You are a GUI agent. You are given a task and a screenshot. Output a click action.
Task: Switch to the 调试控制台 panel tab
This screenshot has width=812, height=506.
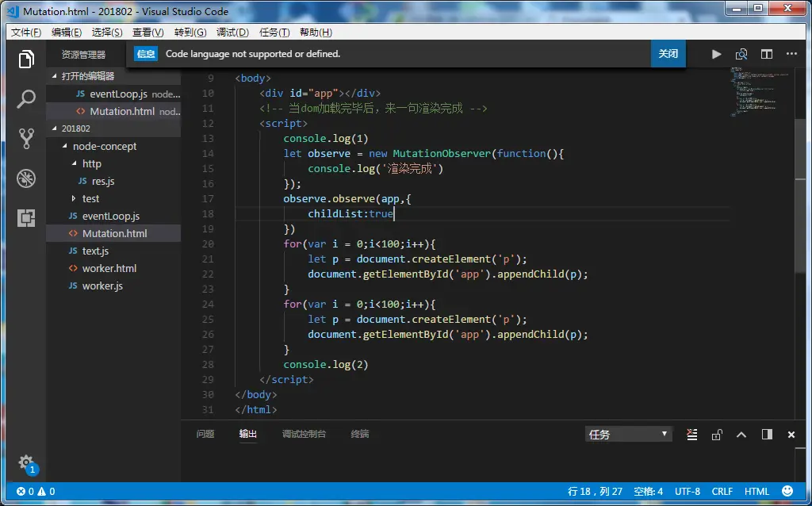coord(304,434)
